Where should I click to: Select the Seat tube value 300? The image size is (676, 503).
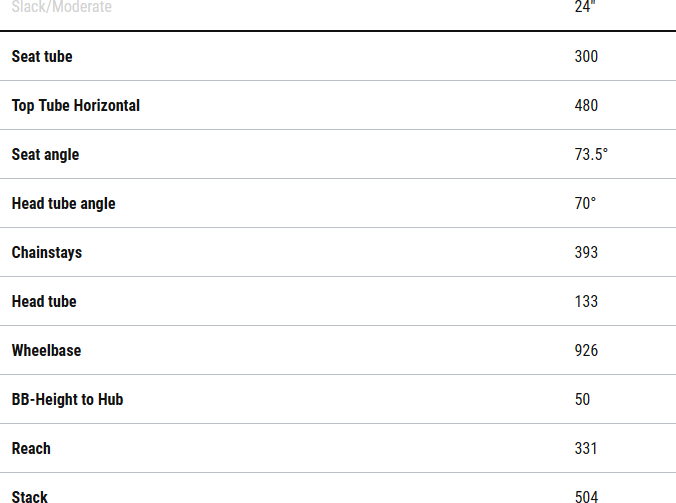pos(586,57)
